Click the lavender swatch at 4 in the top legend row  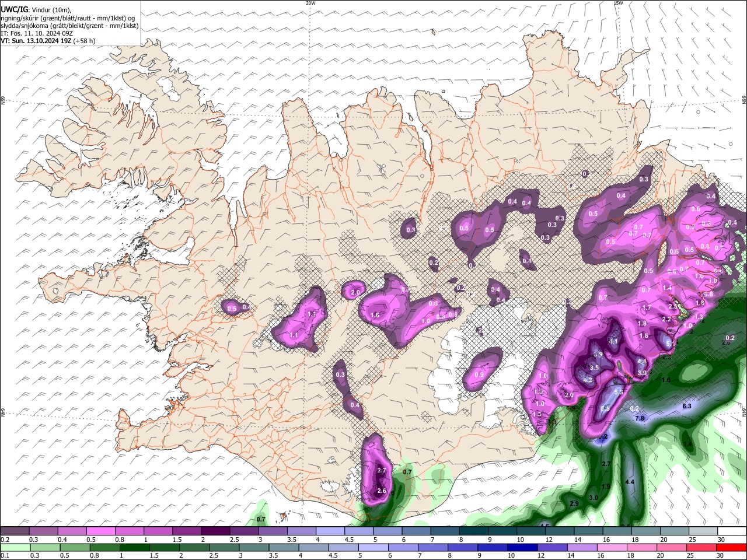pyautogui.click(x=330, y=531)
